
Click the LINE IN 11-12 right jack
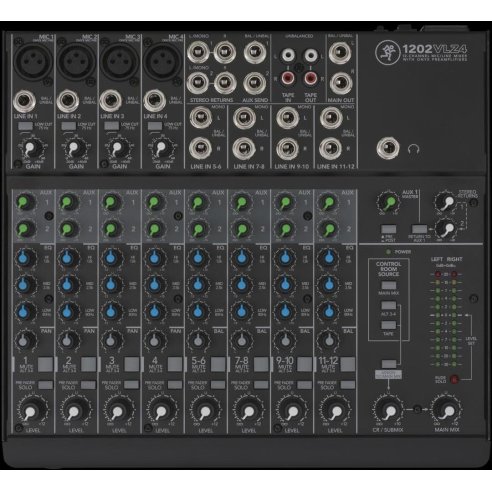[x=330, y=148]
